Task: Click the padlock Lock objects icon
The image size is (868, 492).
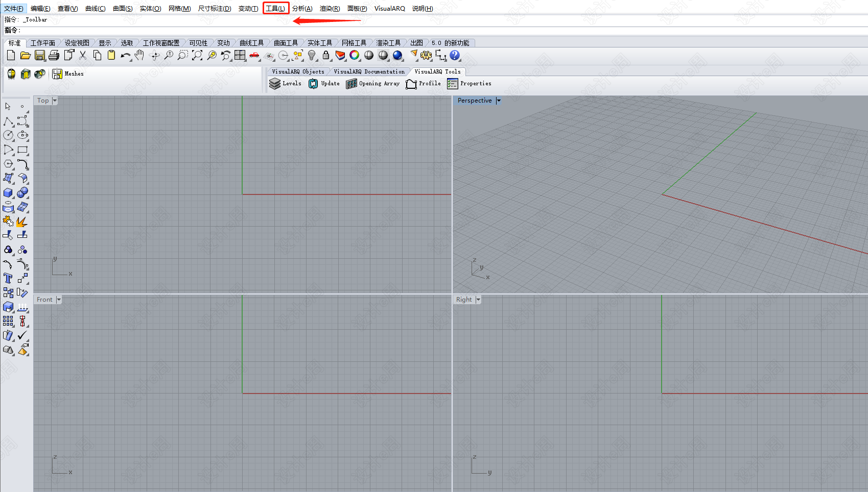Action: (x=326, y=55)
